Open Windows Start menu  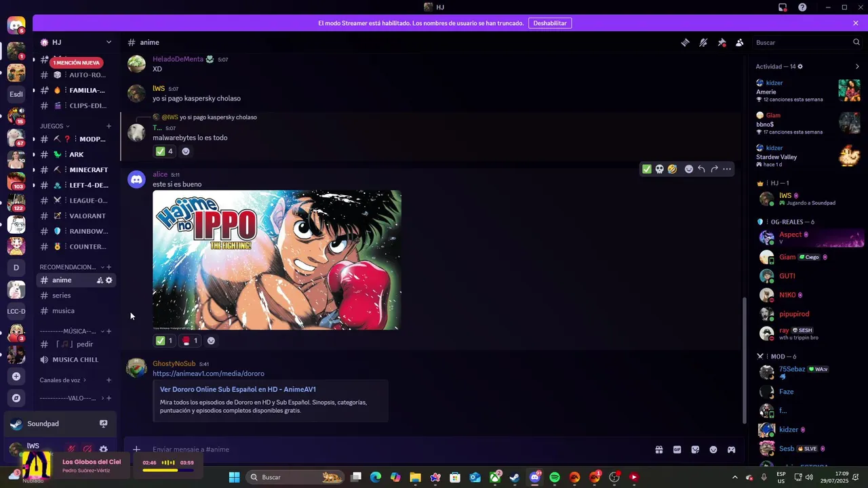(234, 477)
